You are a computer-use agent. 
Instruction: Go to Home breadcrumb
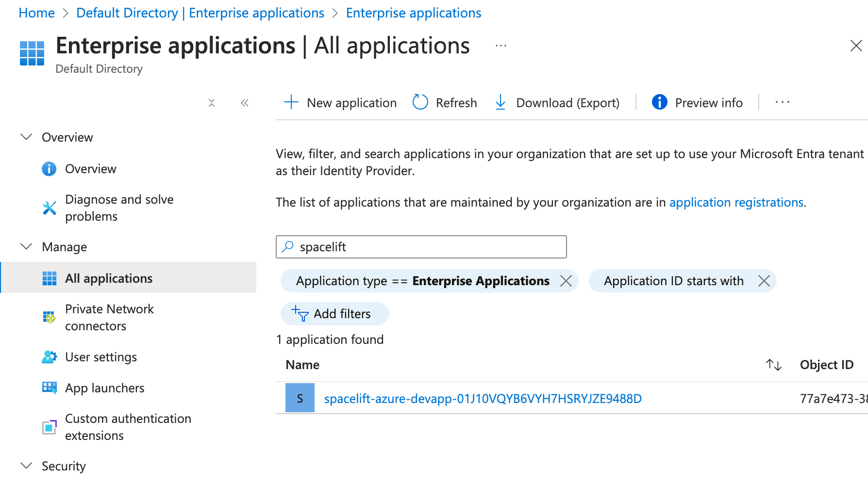(x=37, y=13)
